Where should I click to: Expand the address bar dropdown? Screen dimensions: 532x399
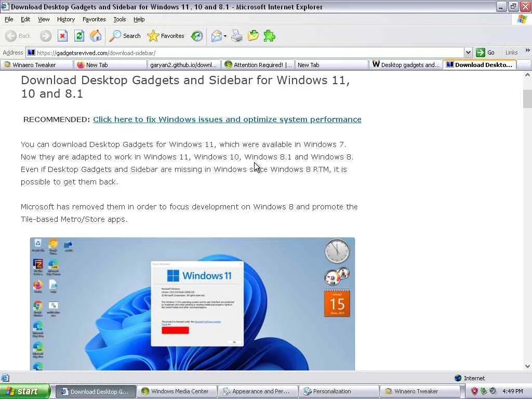(x=468, y=52)
